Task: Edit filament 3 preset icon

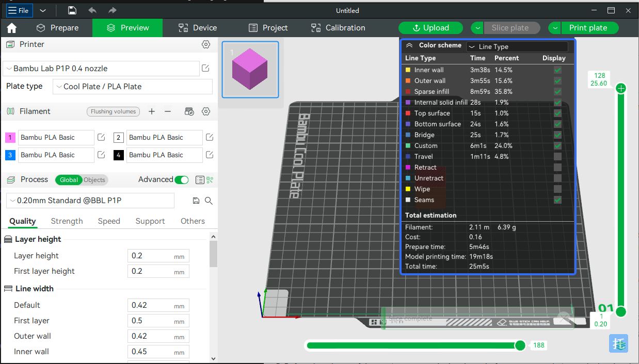Action: tap(101, 155)
